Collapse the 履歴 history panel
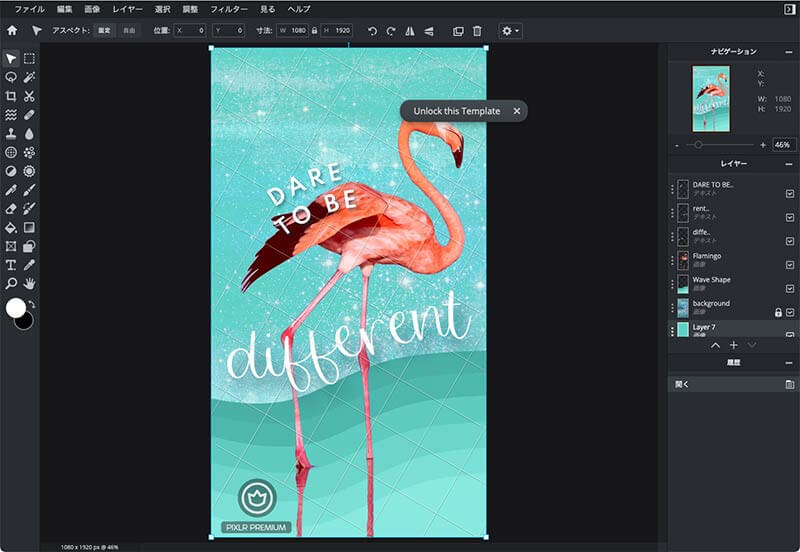 [789, 363]
